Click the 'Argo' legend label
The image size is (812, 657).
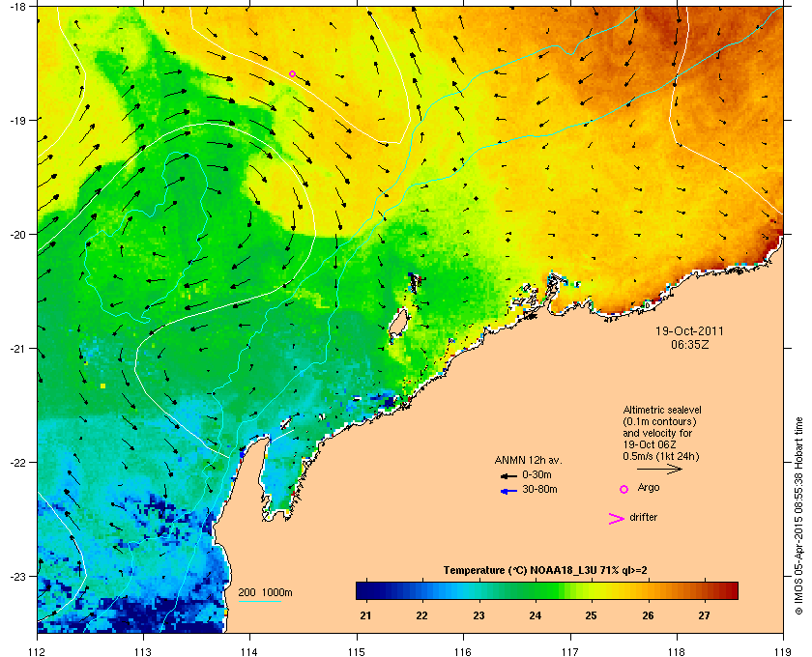point(649,487)
